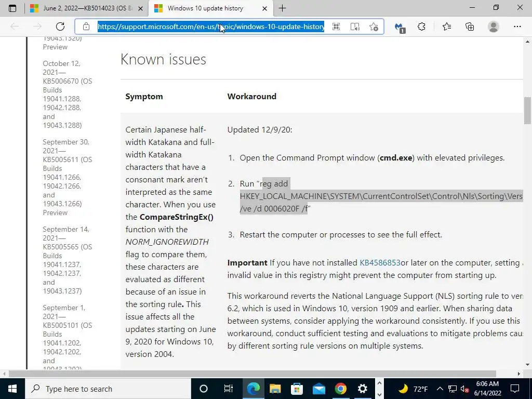The height and width of the screenshot is (399, 532).
Task: Open the Collections icon
Action: pyautogui.click(x=470, y=26)
